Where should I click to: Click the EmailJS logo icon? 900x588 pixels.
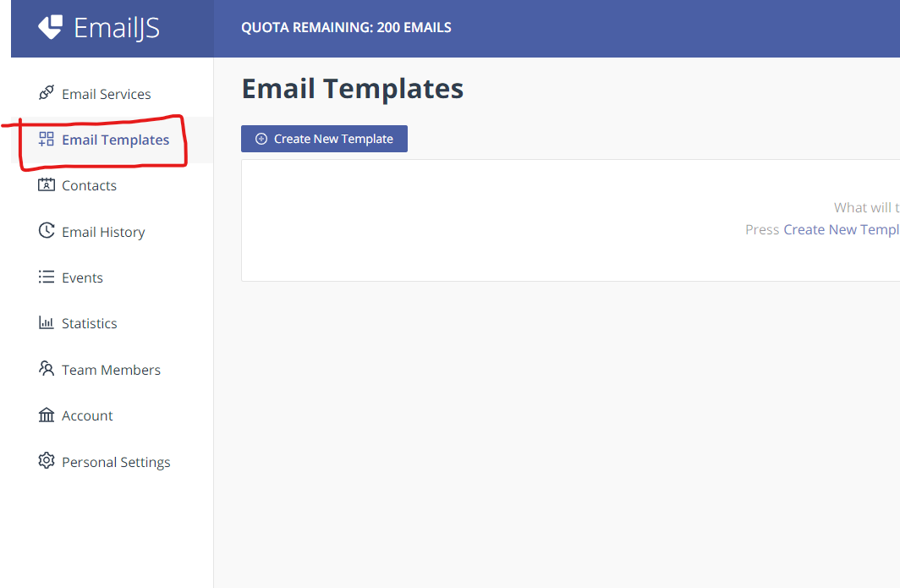coord(50,27)
